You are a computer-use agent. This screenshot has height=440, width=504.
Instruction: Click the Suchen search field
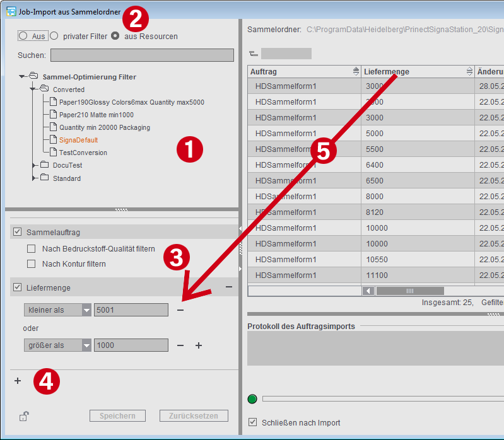tap(142, 55)
